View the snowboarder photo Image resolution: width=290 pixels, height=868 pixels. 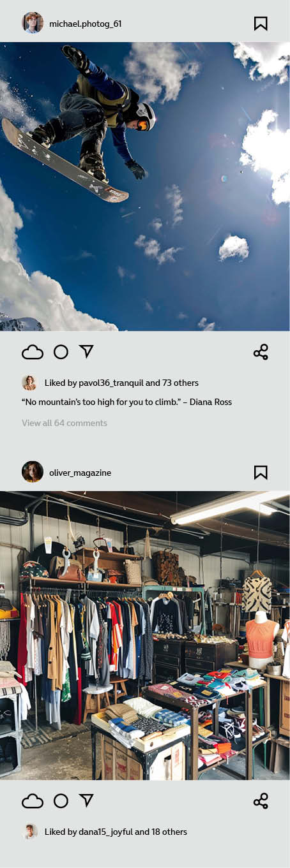tap(145, 186)
